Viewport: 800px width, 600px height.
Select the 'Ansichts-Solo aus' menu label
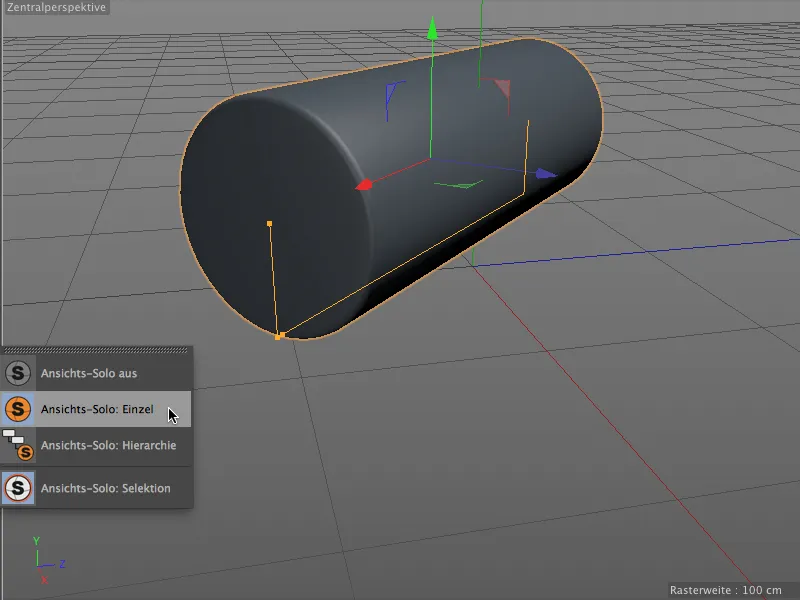click(x=89, y=373)
